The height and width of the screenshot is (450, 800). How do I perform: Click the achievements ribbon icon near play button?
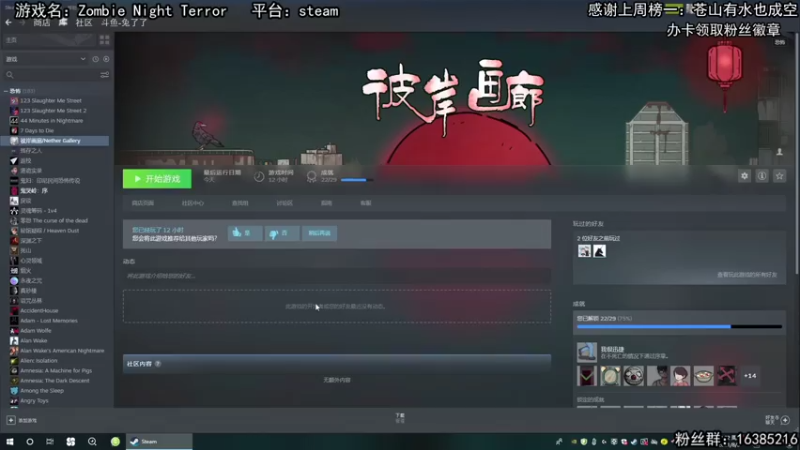[x=311, y=177]
